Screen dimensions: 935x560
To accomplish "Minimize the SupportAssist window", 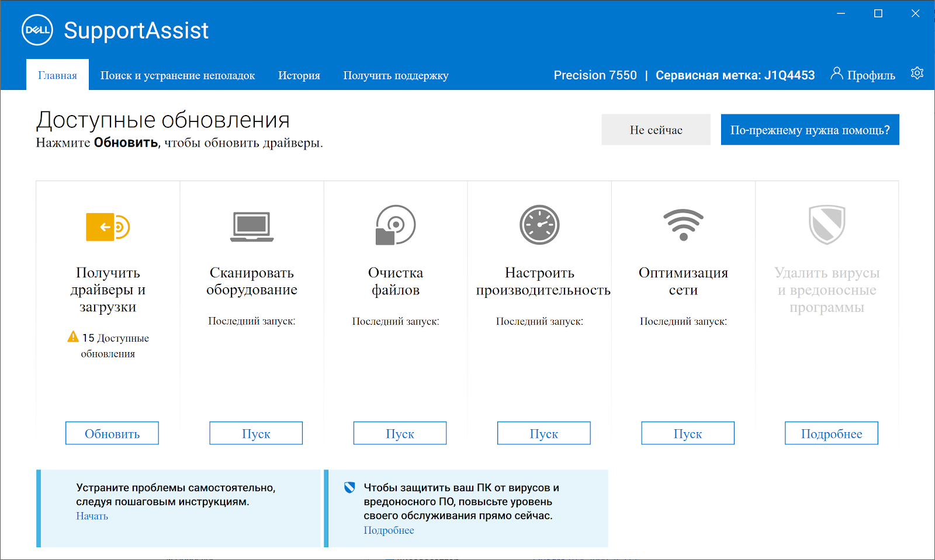I will (841, 13).
